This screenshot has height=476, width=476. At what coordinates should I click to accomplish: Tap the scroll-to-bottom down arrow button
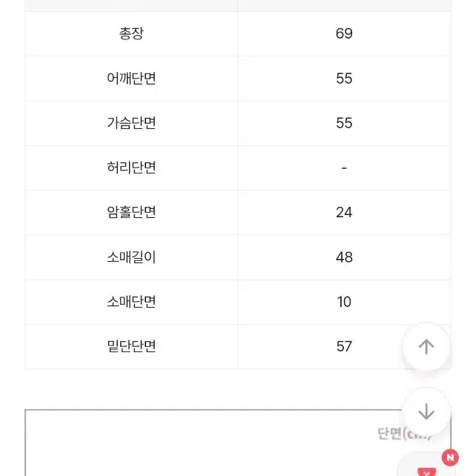click(x=426, y=411)
